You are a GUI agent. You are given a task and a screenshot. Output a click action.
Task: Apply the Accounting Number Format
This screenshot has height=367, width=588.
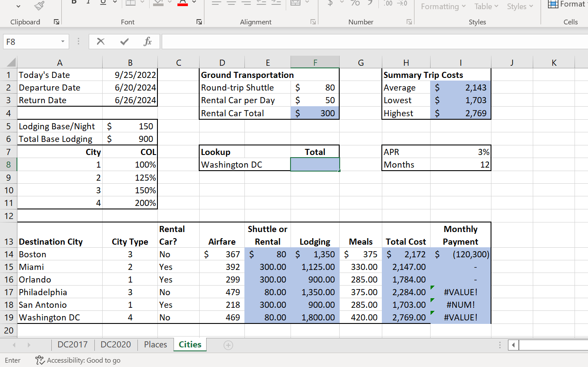pos(330,3)
